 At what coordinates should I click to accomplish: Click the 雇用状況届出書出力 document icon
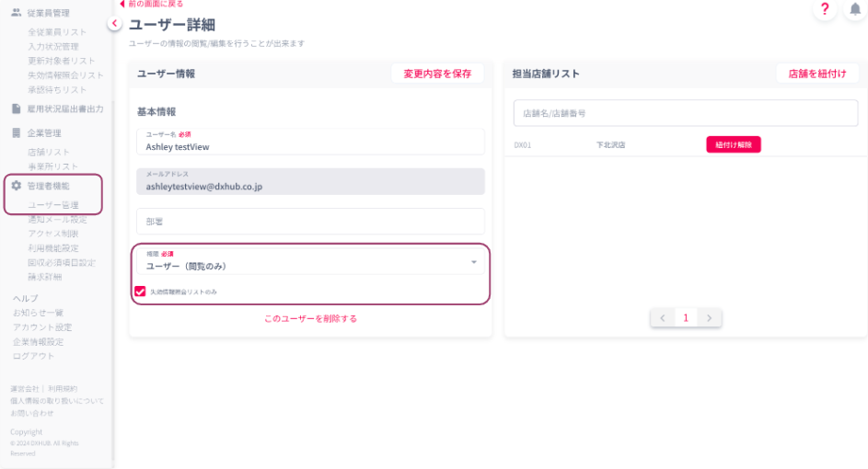[x=16, y=109]
